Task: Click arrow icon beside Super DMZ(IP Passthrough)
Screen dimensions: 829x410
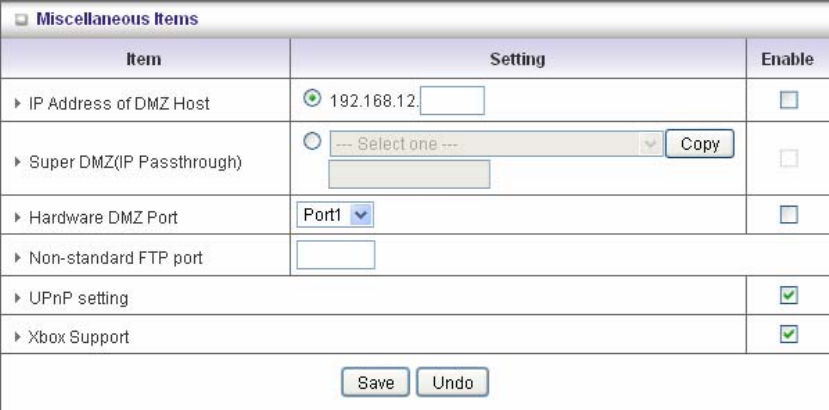Action: (x=21, y=163)
